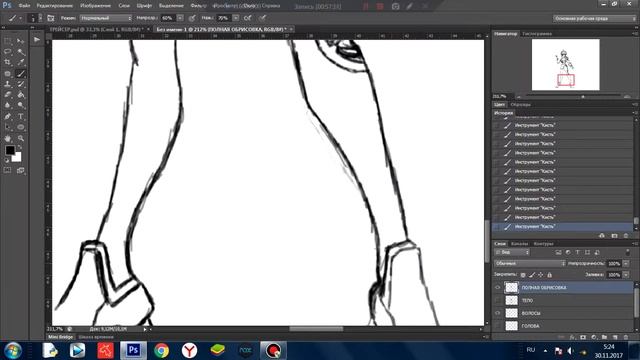Open the layer fill dropdown arrow
640x360 pixels.
626,275
